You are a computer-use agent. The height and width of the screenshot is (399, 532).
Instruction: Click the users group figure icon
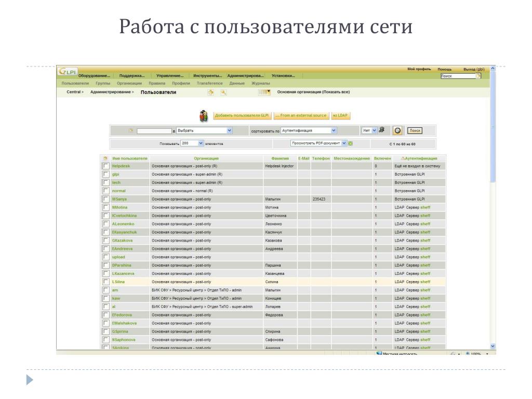click(x=204, y=116)
